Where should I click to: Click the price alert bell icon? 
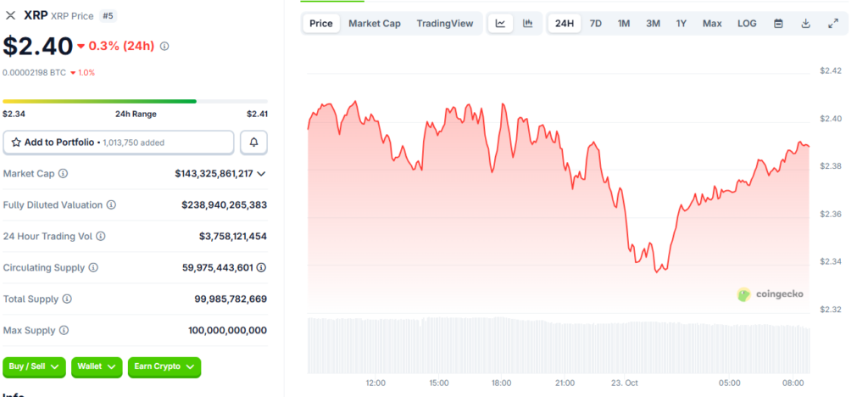[253, 143]
